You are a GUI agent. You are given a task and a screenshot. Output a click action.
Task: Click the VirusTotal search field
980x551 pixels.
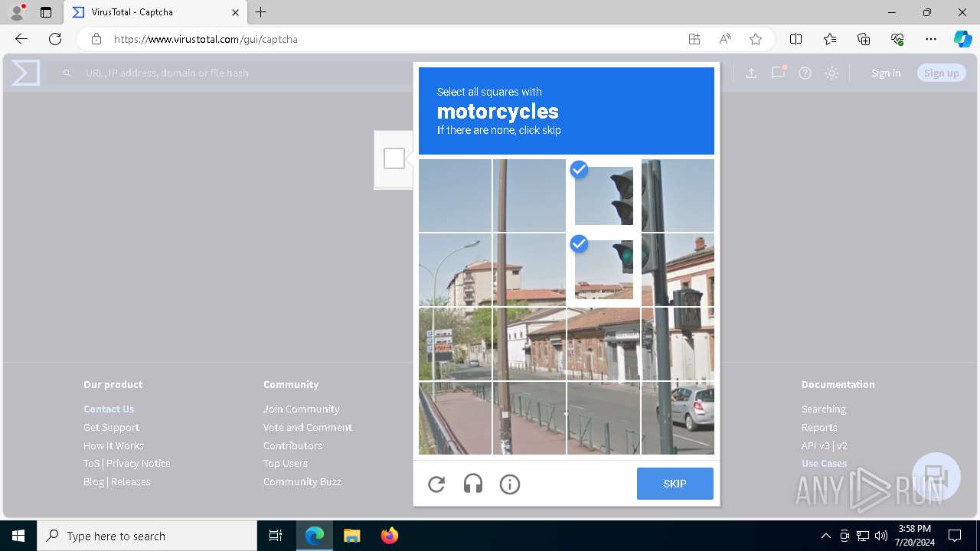click(x=230, y=73)
